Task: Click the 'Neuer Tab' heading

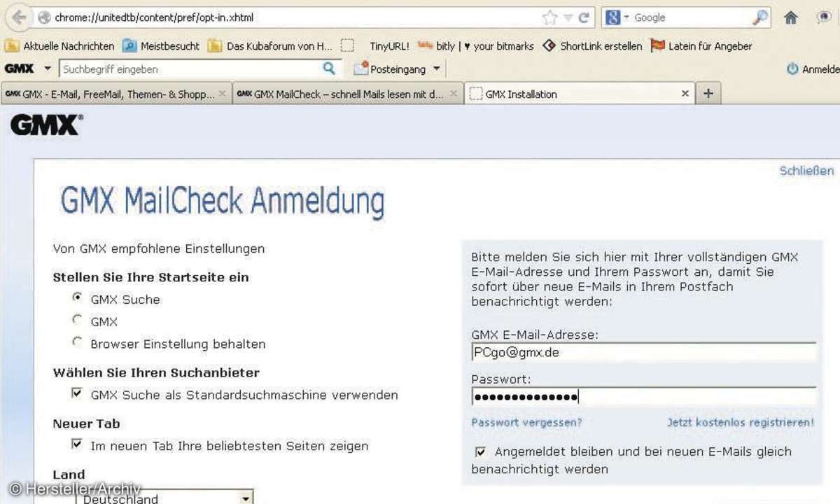Action: coord(86,423)
